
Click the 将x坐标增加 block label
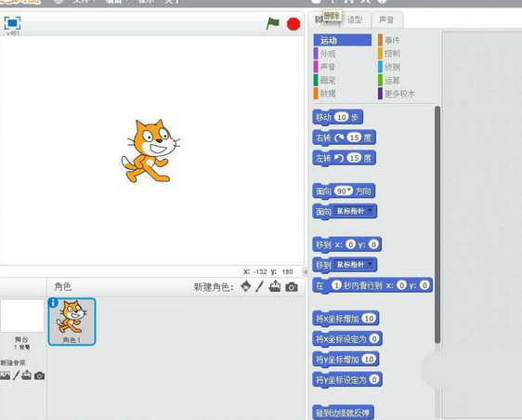[x=337, y=319]
